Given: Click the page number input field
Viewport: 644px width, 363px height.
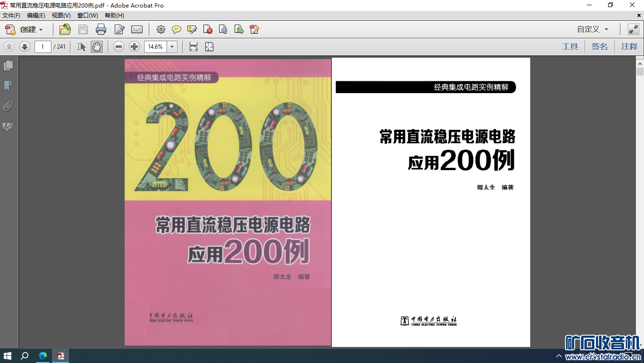Looking at the screenshot, I should (x=43, y=47).
